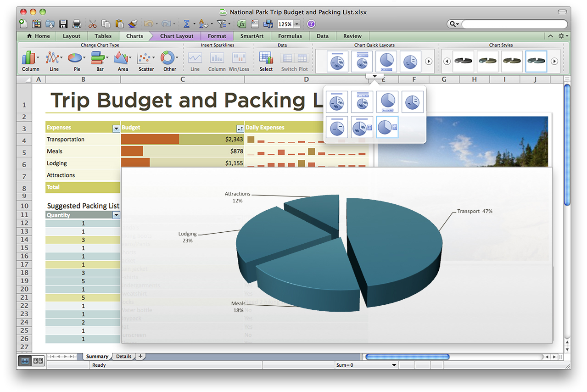587x392 pixels.
Task: Select the Cut scissors icon
Action: [92, 24]
